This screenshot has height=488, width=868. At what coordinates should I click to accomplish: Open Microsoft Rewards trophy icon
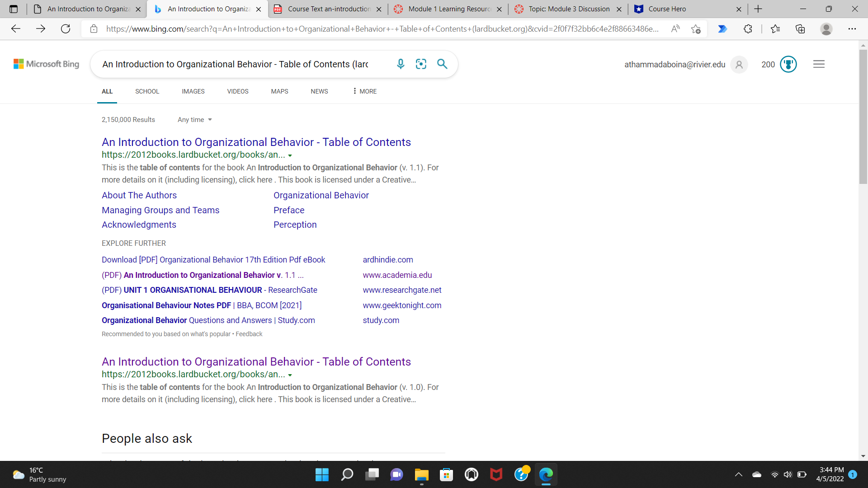[x=788, y=64]
